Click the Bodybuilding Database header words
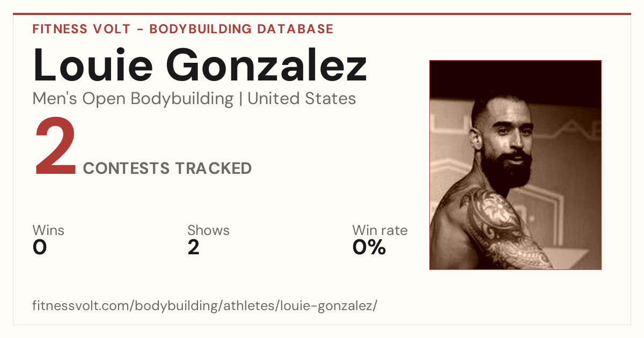 (x=241, y=29)
